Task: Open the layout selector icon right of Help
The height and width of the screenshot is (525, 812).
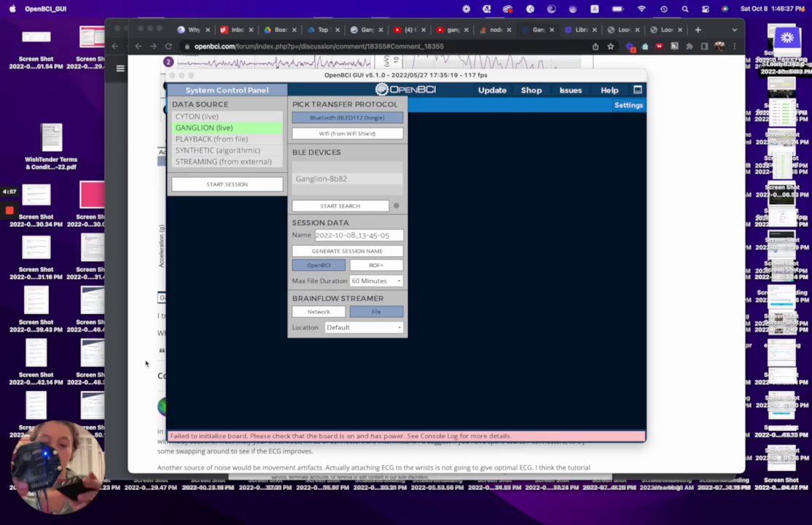Action: coord(638,90)
